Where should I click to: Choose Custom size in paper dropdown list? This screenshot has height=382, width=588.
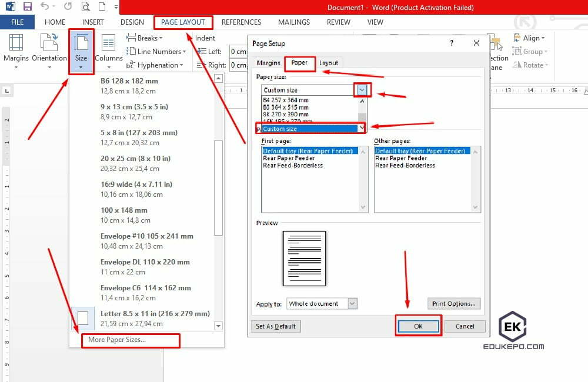(x=310, y=129)
